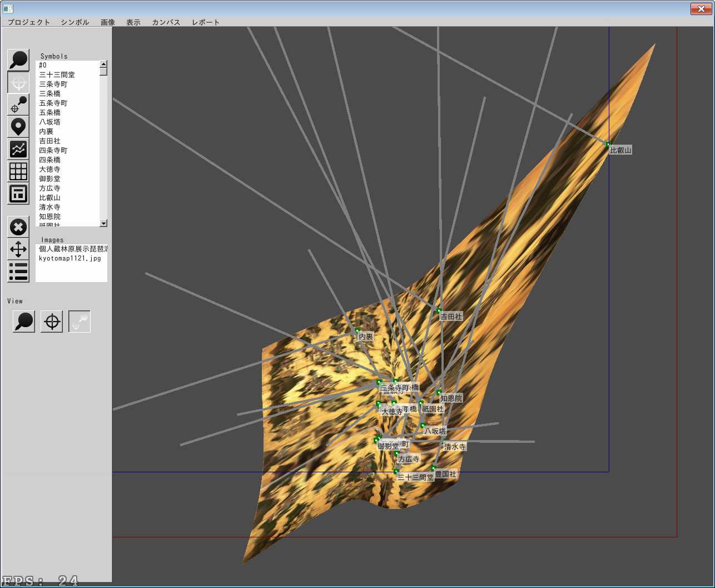Screen dimensions: 715x588
Task: Select 四条寺町 in the Symbols list
Action: (67, 150)
